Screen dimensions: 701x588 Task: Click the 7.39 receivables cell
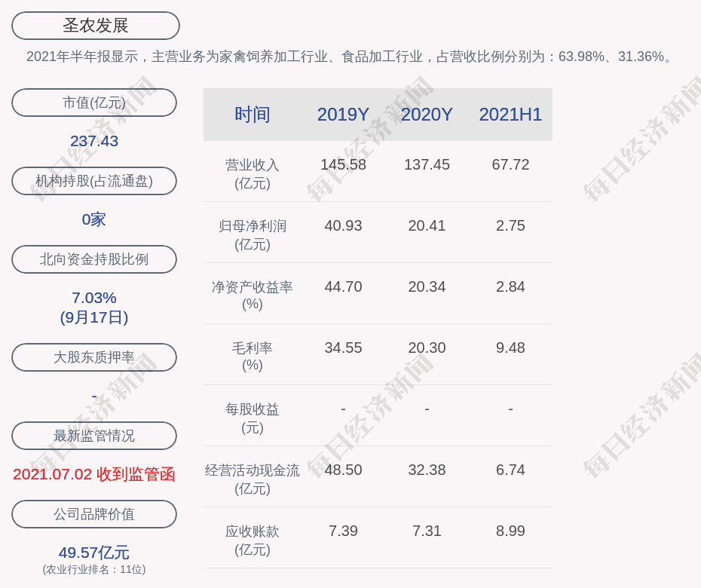pos(343,531)
